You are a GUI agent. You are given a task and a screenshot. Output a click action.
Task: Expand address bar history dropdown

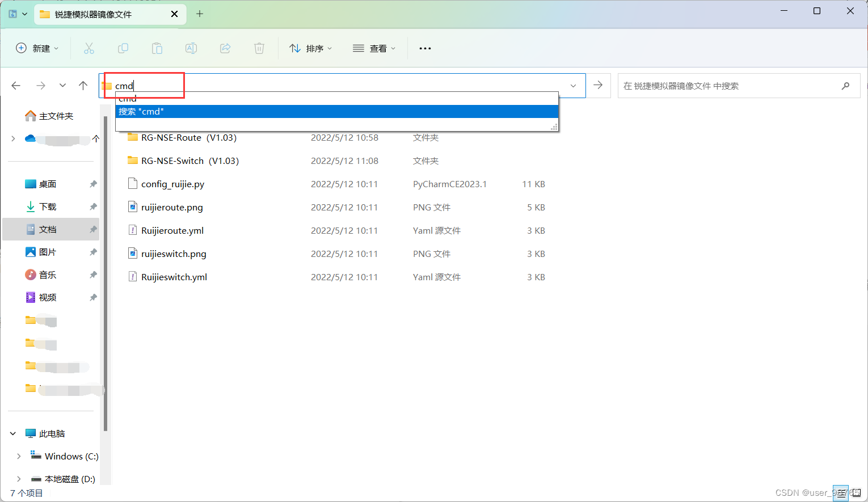[574, 86]
